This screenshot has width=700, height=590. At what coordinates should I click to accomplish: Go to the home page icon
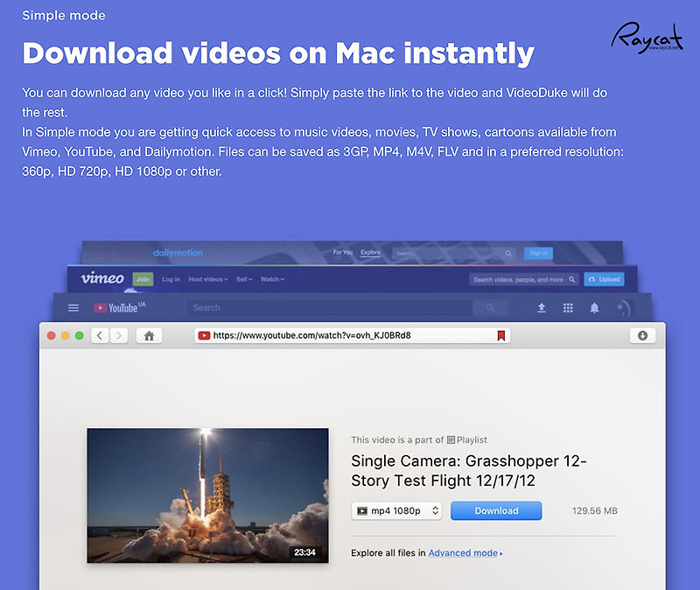click(x=149, y=335)
